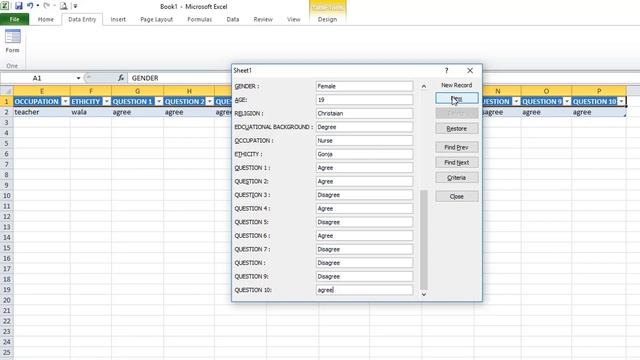Switch to the Insert tab
The width and height of the screenshot is (640, 360).
(118, 19)
